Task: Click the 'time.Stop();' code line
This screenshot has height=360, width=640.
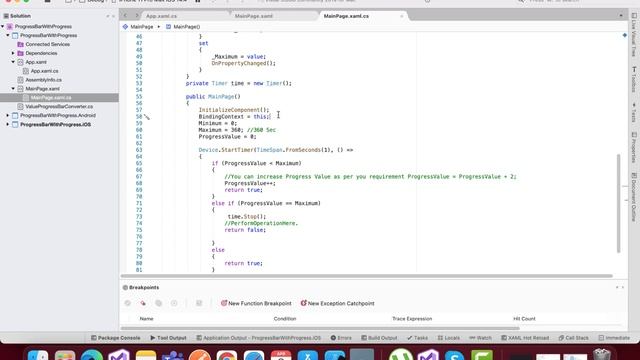Action: (x=247, y=217)
